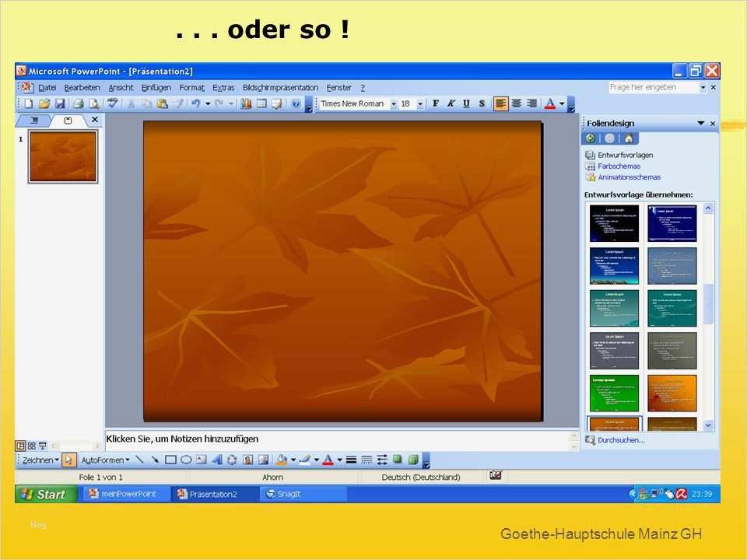Run the spell checker
The height and width of the screenshot is (560, 747).
pyautogui.click(x=111, y=103)
